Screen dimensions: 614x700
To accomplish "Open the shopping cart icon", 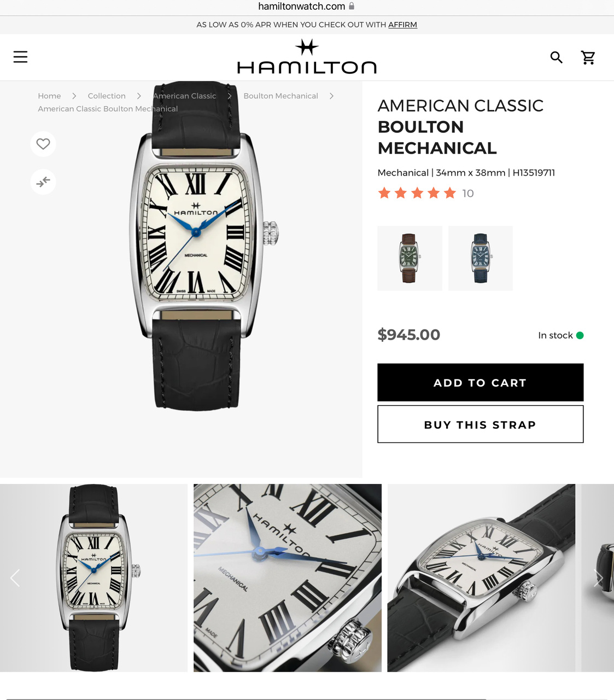I will (588, 57).
